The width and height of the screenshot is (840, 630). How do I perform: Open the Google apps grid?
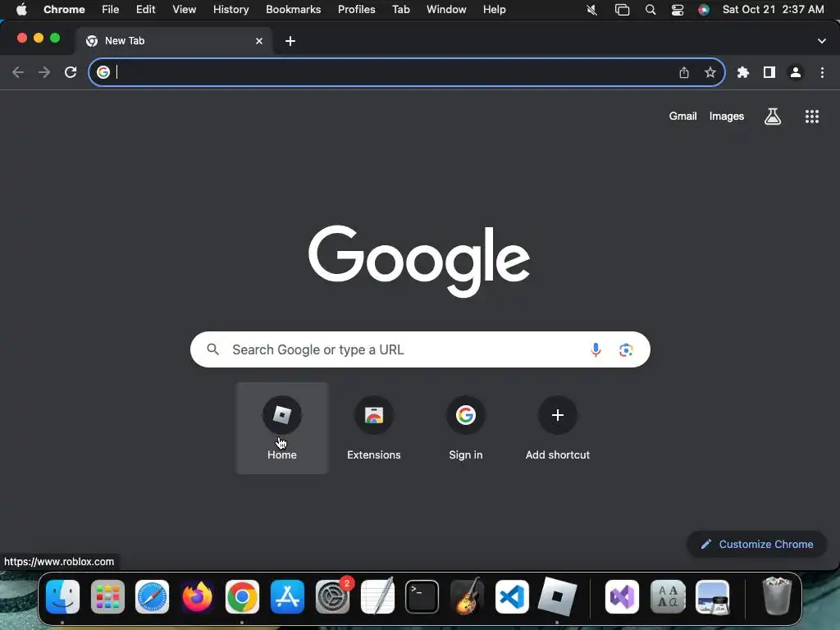click(x=811, y=116)
